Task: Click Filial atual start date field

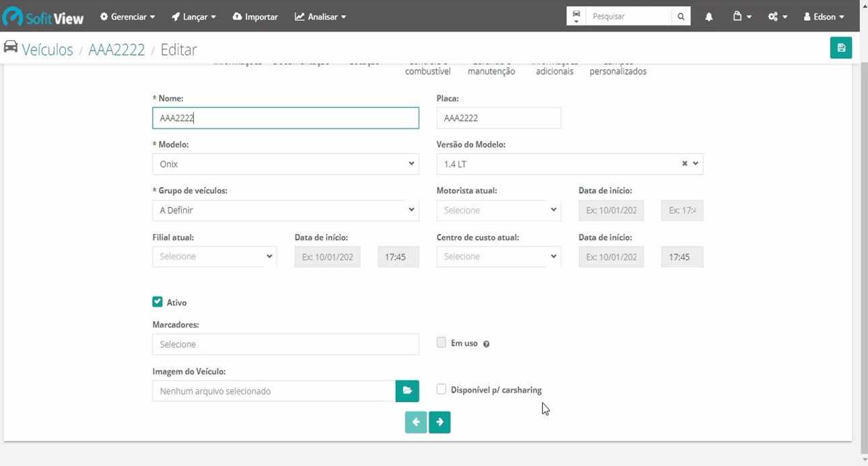Action: pyautogui.click(x=327, y=256)
